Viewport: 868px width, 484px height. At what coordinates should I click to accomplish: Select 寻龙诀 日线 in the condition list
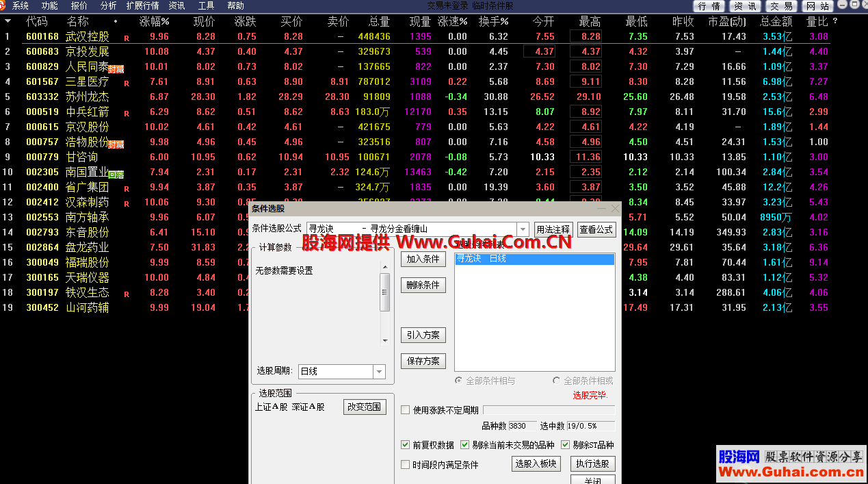tap(534, 259)
